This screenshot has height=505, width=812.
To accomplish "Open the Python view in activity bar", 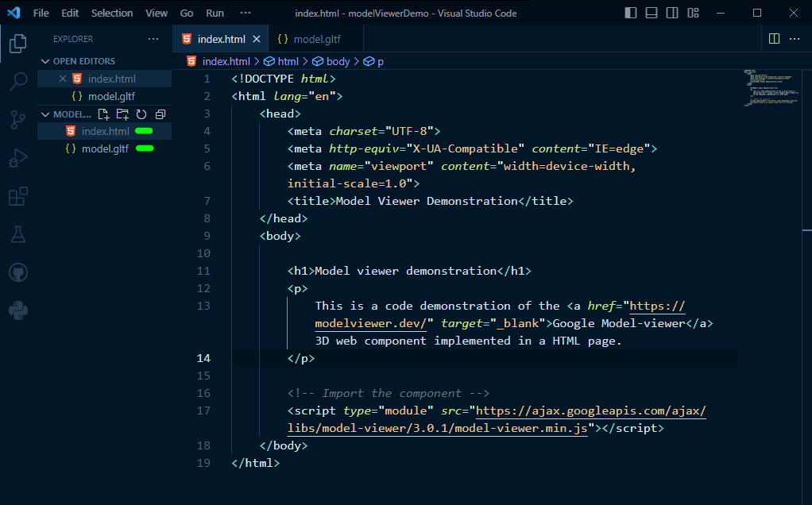I will point(18,310).
